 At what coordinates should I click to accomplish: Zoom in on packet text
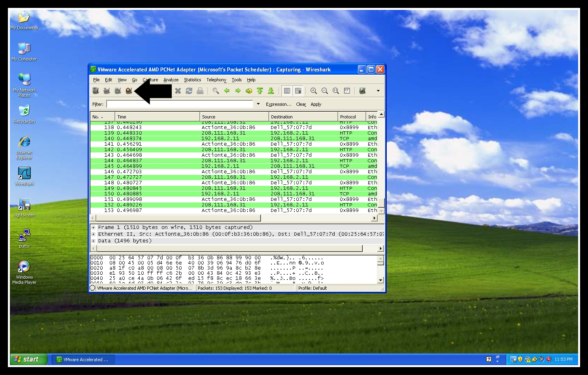[x=314, y=91]
